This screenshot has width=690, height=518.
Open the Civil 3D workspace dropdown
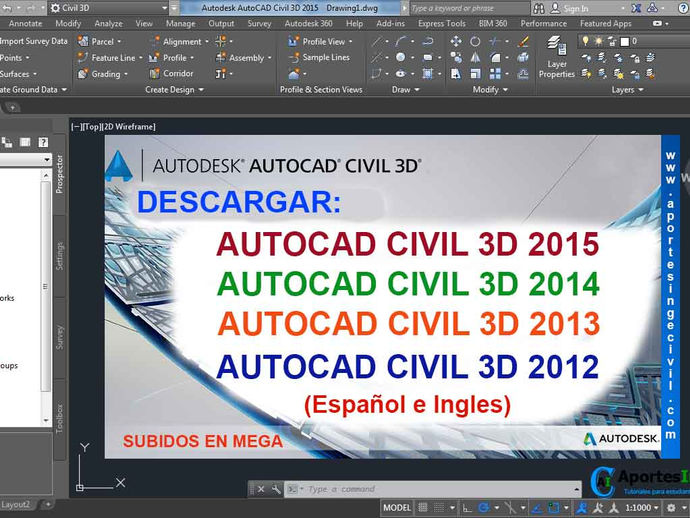165,8
